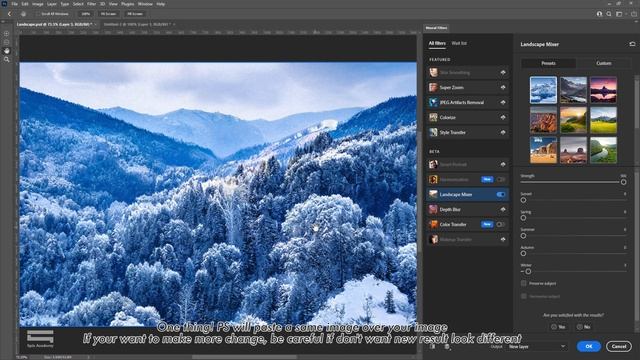Open the Plugins menu

[x=127, y=4]
